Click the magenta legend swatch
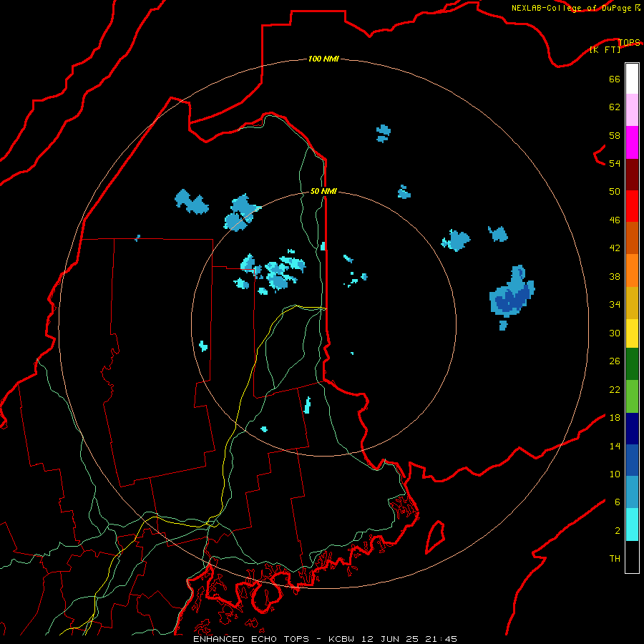Image resolution: width=644 pixels, height=644 pixels. [x=632, y=142]
